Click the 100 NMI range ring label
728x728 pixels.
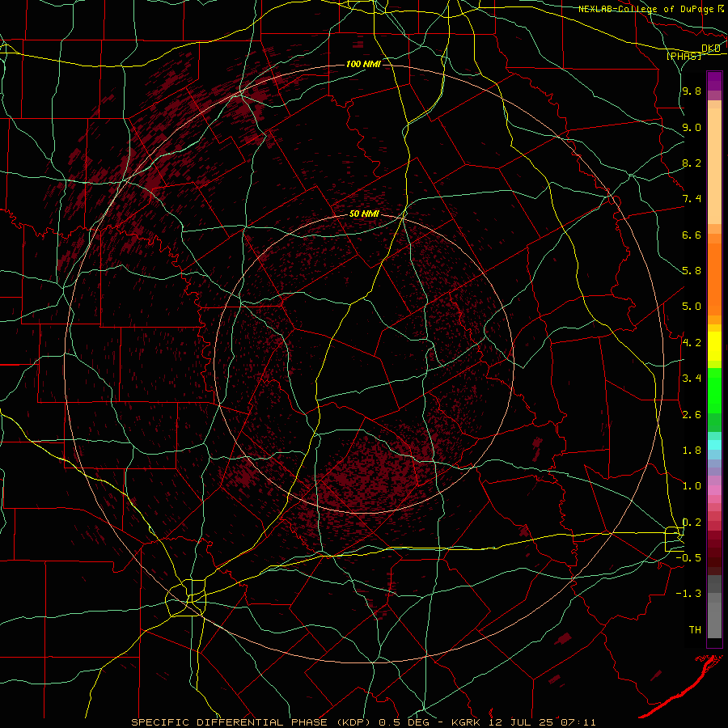point(363,64)
